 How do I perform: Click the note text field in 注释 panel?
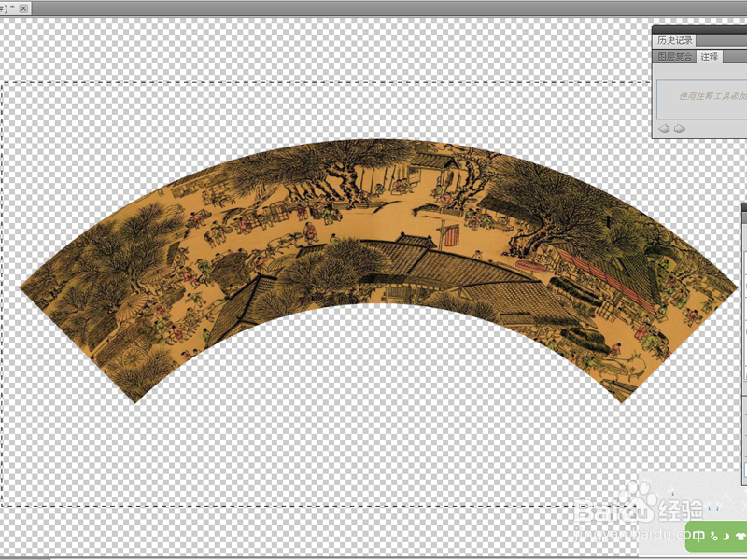pyautogui.click(x=702, y=99)
